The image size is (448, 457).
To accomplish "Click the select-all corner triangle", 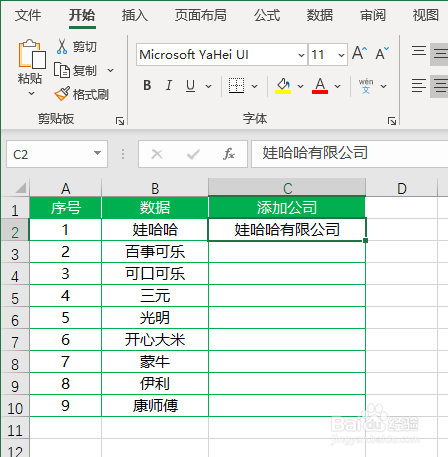I will [x=21, y=188].
